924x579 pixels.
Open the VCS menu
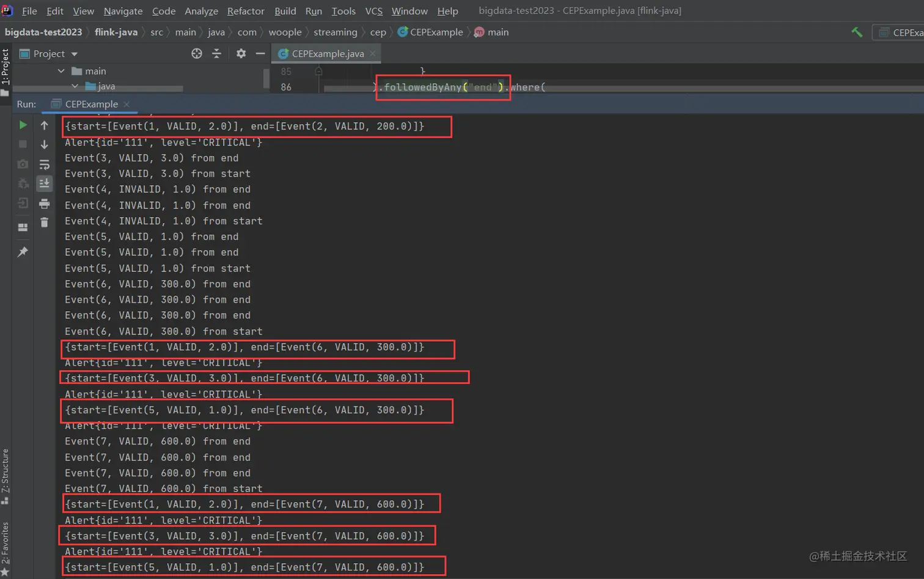pyautogui.click(x=374, y=11)
